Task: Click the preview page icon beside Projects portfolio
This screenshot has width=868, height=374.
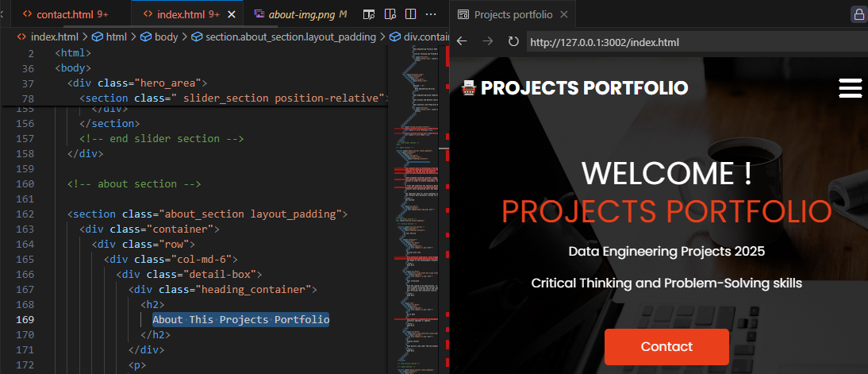Action: 463,14
